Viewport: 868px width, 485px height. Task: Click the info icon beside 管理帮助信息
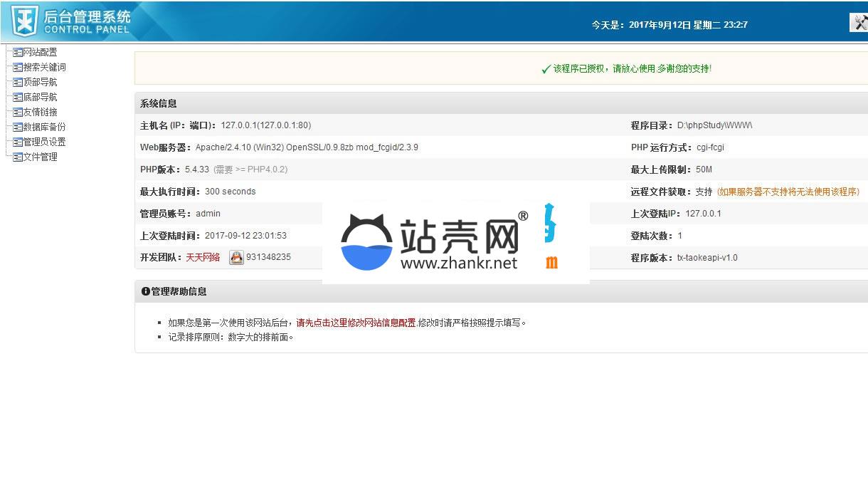click(x=145, y=291)
